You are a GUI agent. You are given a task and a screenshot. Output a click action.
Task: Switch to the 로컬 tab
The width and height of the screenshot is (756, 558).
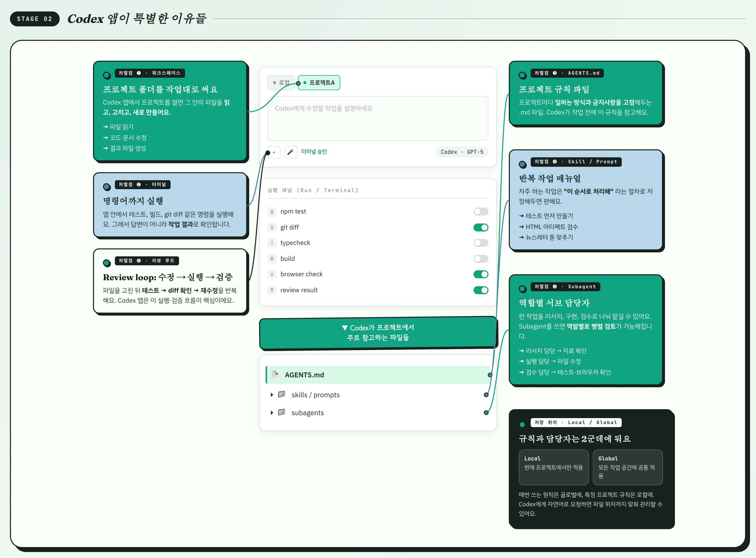pyautogui.click(x=281, y=82)
